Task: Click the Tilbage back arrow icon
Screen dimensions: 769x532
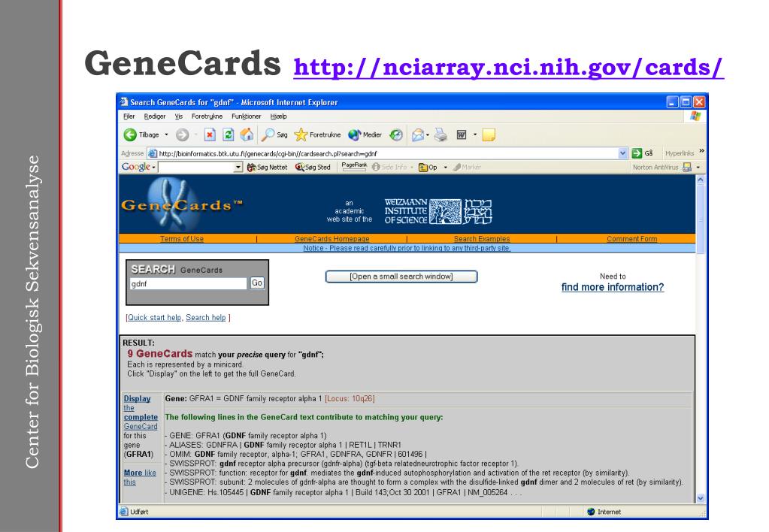Action: (130, 135)
